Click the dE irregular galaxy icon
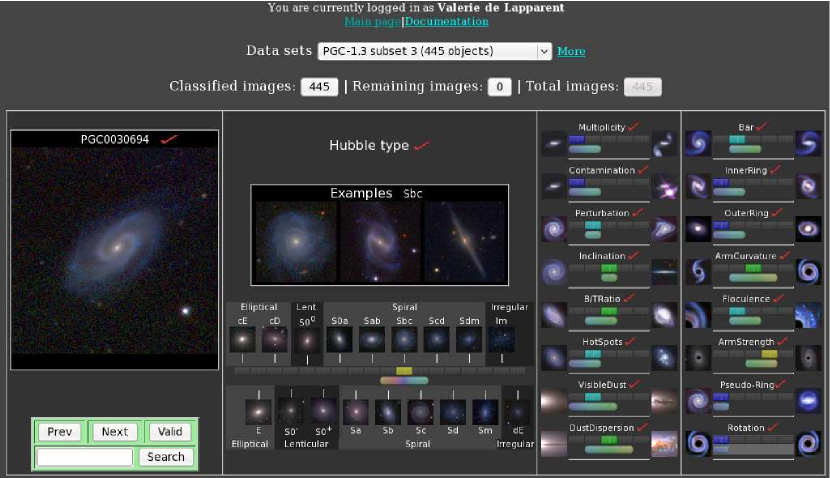Screen dimensions: 830x478 click(517, 411)
